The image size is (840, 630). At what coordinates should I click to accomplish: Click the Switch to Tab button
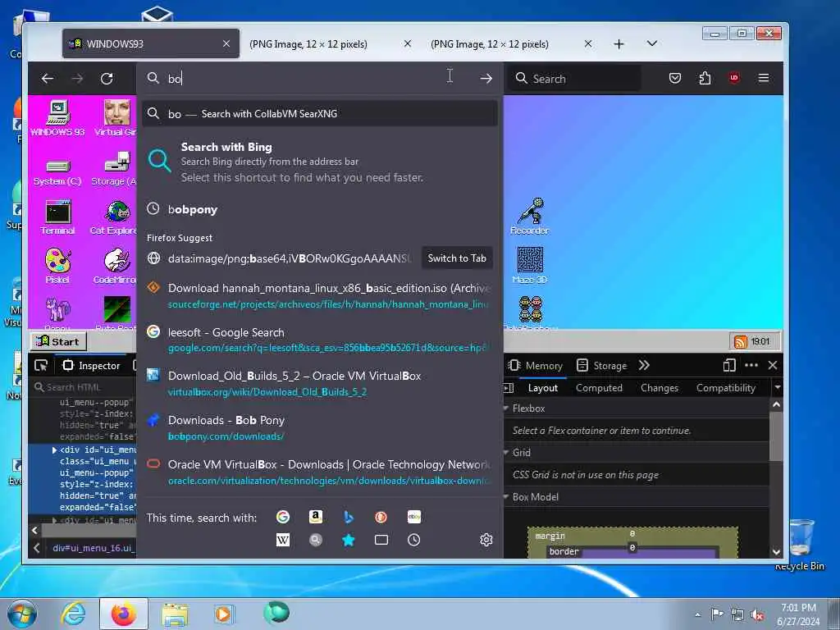(457, 258)
